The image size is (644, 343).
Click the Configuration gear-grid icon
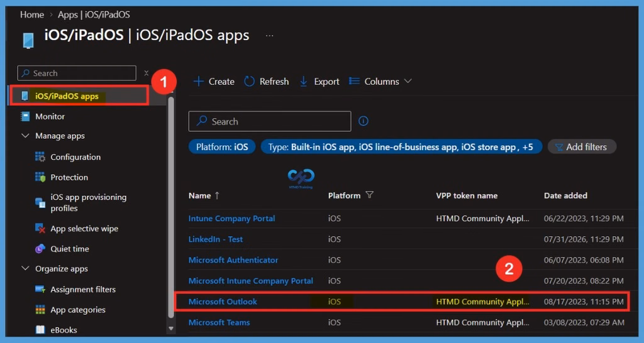(40, 157)
